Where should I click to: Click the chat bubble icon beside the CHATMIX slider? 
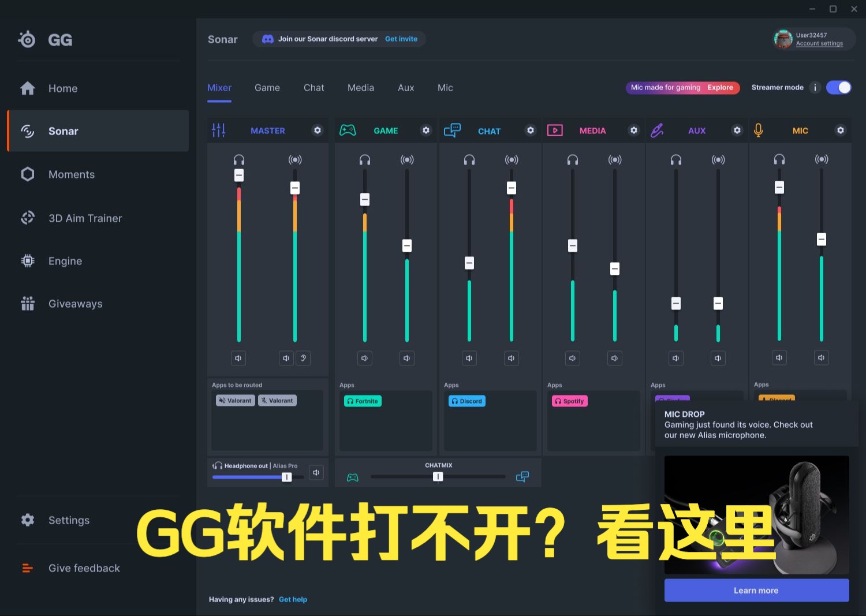pos(522,476)
